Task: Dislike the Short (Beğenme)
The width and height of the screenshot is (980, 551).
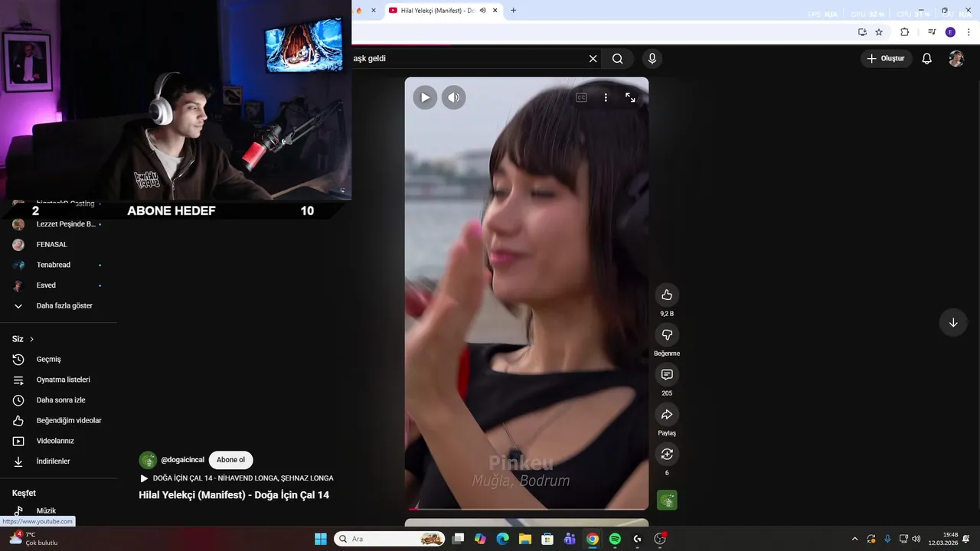Action: [667, 334]
